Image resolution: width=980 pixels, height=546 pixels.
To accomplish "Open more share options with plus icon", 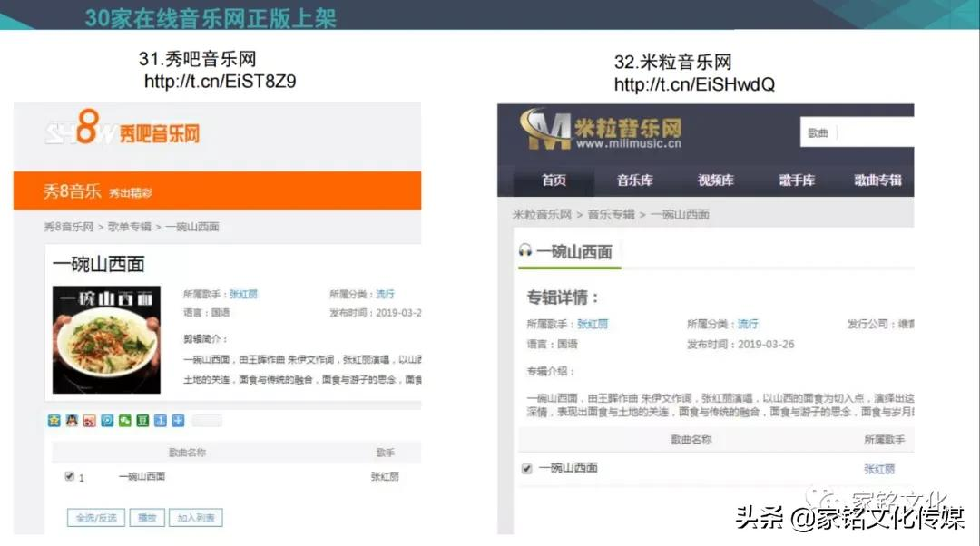I will (178, 420).
